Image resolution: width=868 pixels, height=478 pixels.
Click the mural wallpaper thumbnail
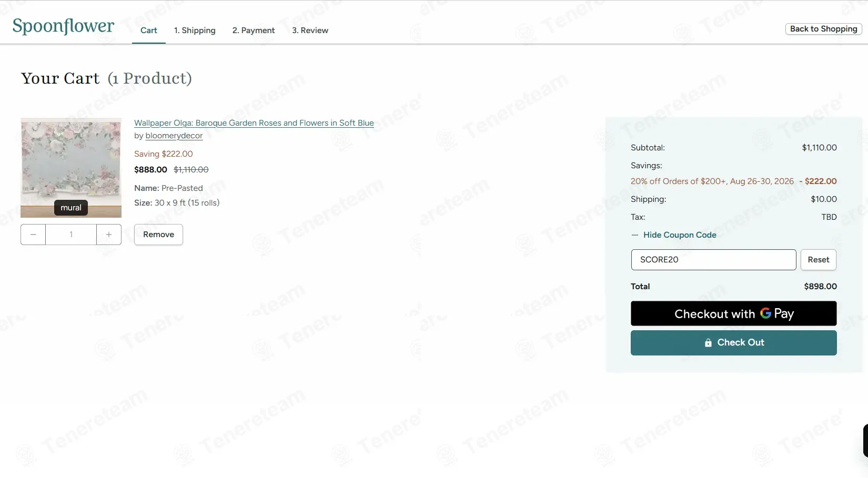71,168
